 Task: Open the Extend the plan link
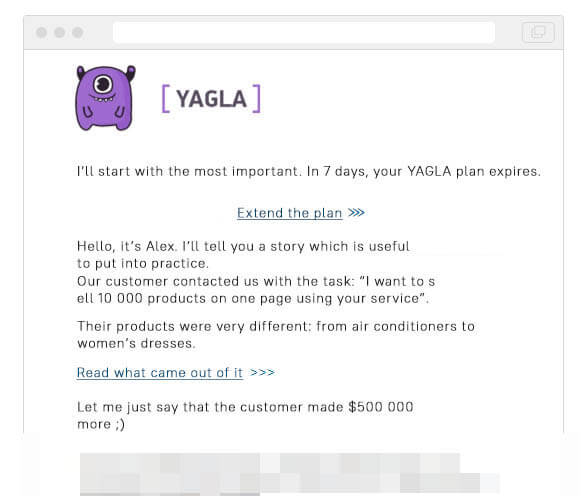pyautogui.click(x=290, y=213)
